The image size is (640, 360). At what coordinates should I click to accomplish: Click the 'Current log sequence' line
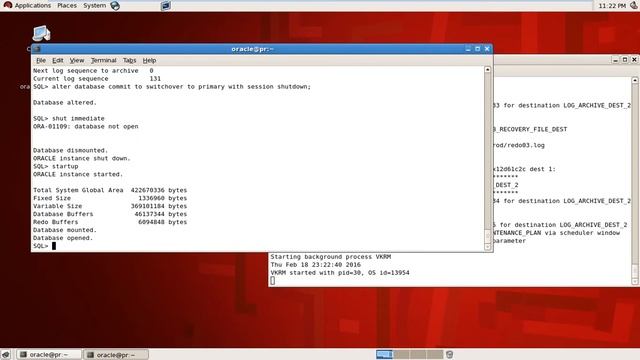click(x=97, y=79)
